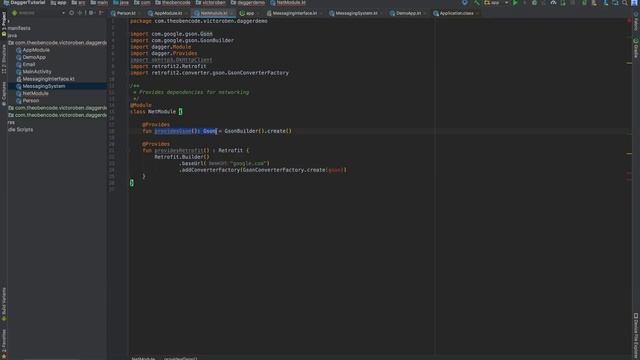Click DaggerTutorial breadcrumb in navigation bar
The width and height of the screenshot is (640, 360).
pyautogui.click(x=24, y=3)
